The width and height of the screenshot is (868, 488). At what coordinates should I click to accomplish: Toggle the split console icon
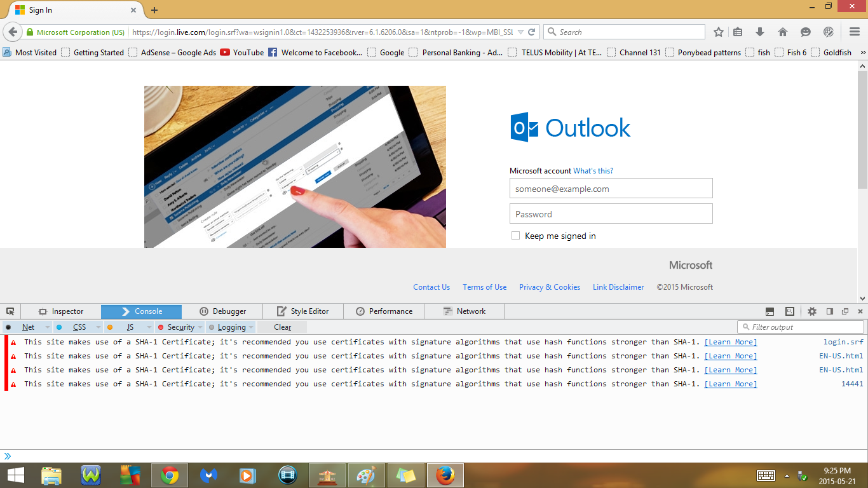coord(770,311)
